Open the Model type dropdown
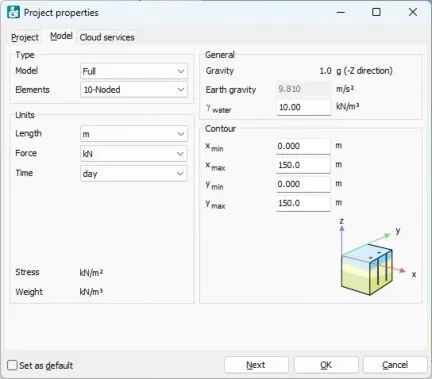 point(134,71)
